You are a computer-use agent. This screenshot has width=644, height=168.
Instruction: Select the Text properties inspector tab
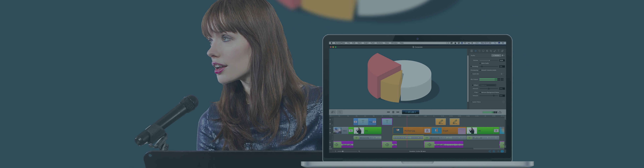(x=498, y=51)
